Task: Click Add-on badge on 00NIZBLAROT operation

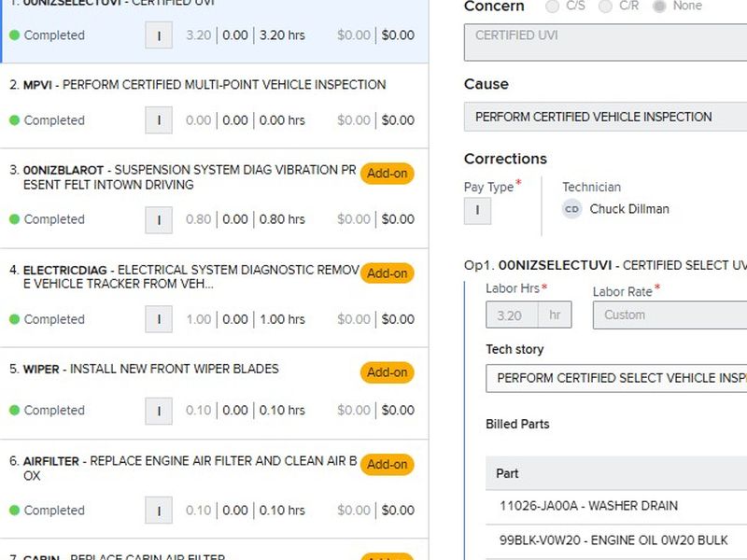Action: 387,174
